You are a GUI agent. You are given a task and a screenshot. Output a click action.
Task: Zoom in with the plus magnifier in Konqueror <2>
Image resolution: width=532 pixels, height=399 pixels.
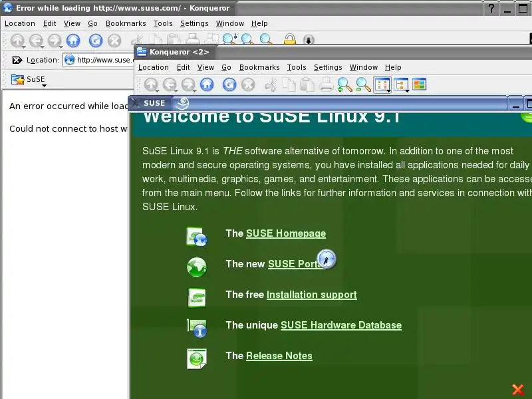344,84
